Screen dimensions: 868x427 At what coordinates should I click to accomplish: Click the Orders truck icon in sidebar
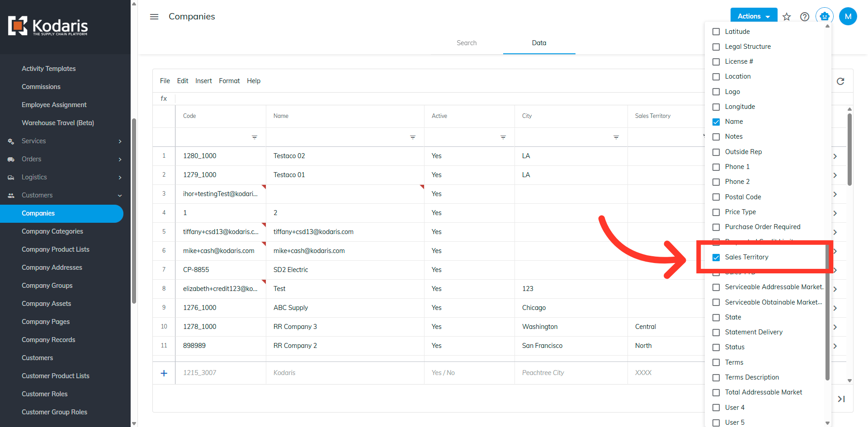click(x=11, y=160)
